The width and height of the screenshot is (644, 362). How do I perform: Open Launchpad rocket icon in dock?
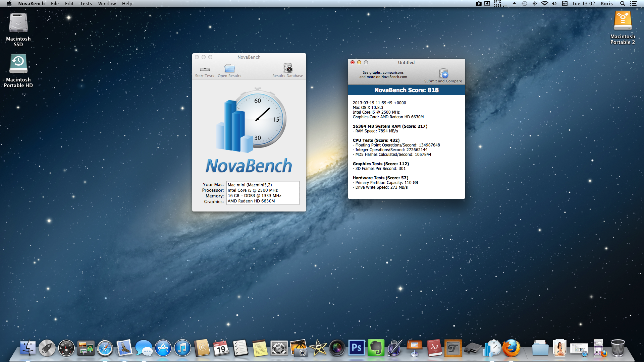pyautogui.click(x=47, y=348)
